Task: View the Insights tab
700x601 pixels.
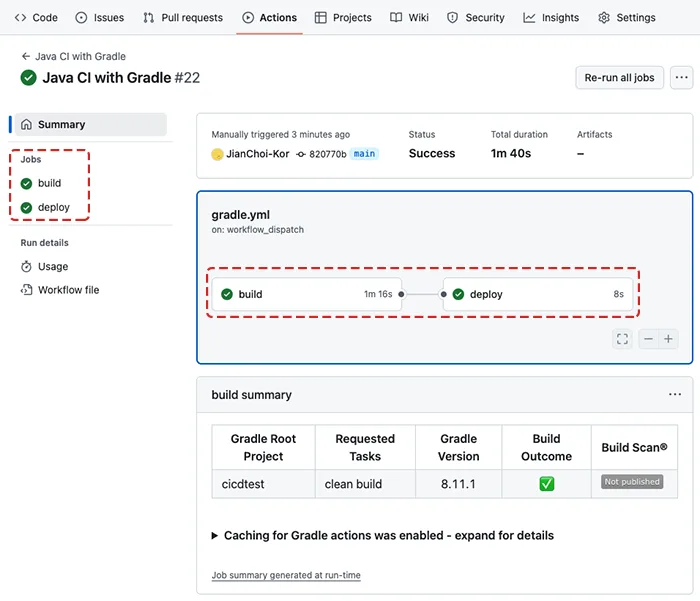Action: tap(551, 17)
